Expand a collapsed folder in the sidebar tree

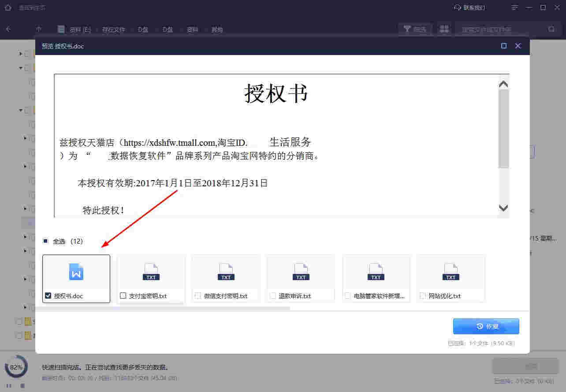pyautogui.click(x=20, y=54)
